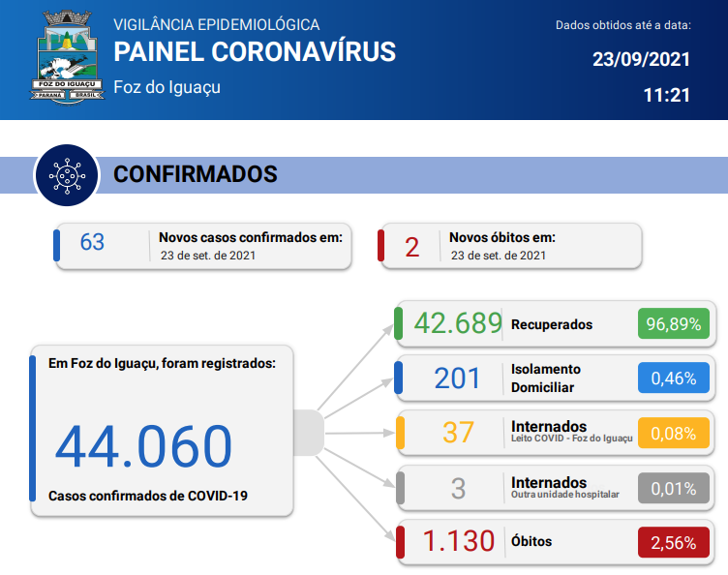Click the yellow 0,08% badge
Viewport: 728px width, 575px height.
point(674,433)
